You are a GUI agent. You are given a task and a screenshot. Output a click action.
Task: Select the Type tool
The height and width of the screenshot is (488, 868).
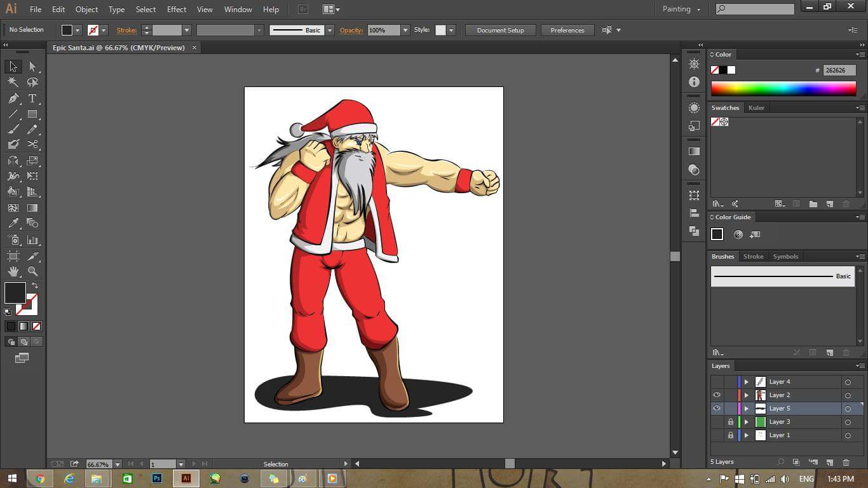coord(32,98)
